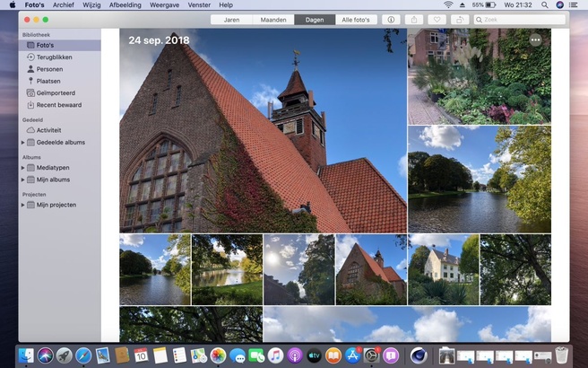The width and height of the screenshot is (588, 368).
Task: Click the rotate toolbar button
Action: pyautogui.click(x=460, y=20)
